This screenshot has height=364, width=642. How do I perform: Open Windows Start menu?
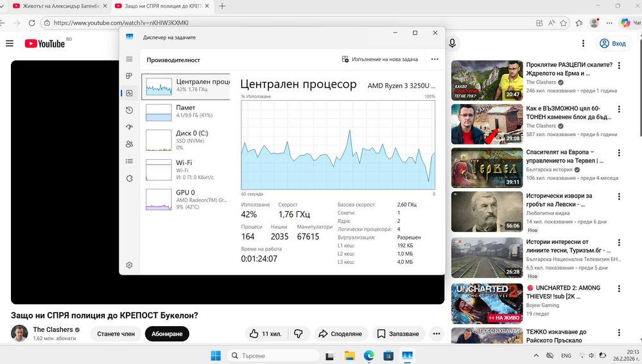216,356
